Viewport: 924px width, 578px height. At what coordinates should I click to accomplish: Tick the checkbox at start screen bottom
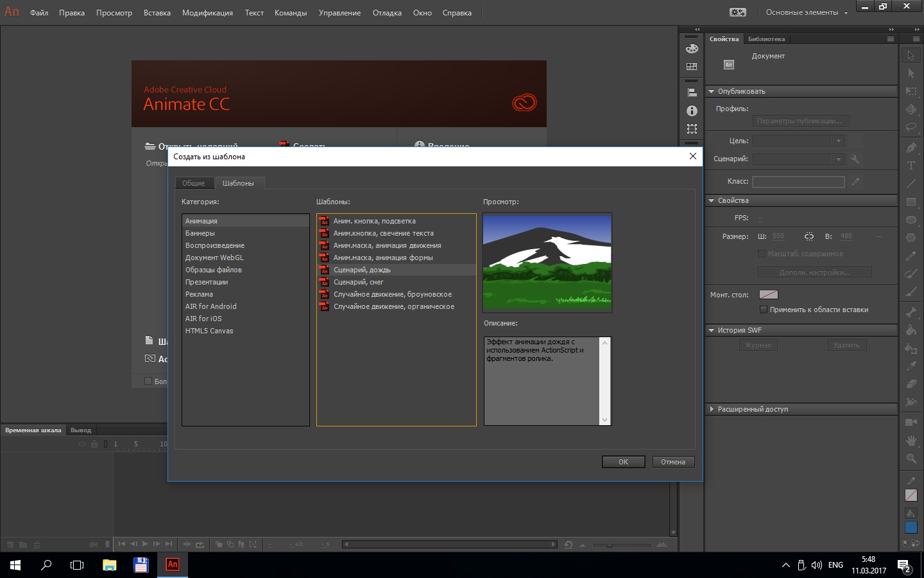click(148, 381)
